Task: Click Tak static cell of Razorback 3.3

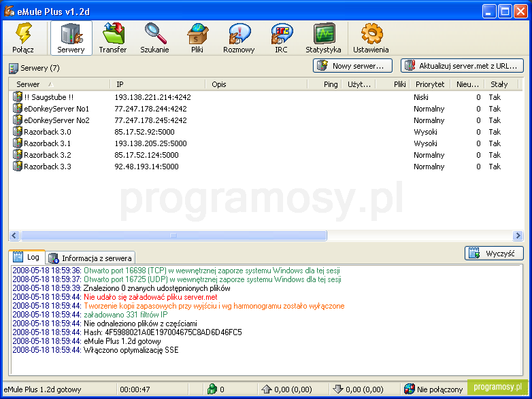Action: [495, 167]
